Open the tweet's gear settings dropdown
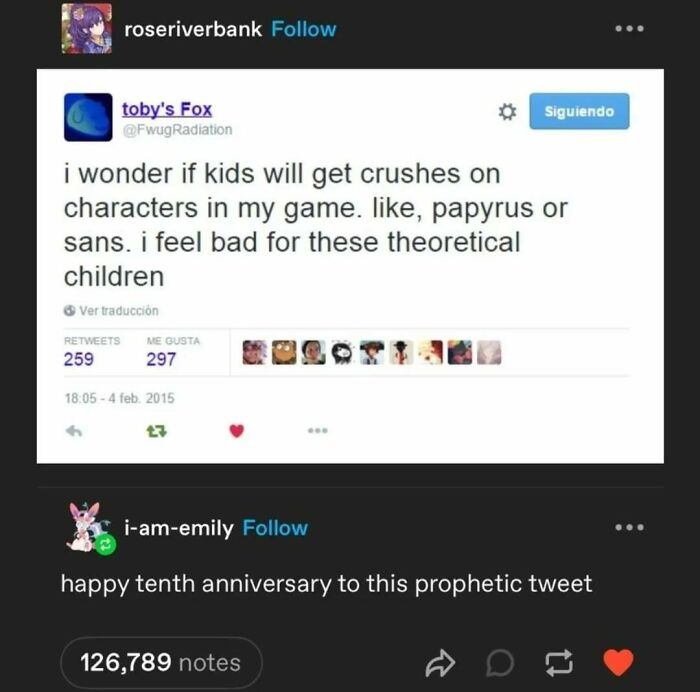The height and width of the screenshot is (692, 700). coord(507,112)
